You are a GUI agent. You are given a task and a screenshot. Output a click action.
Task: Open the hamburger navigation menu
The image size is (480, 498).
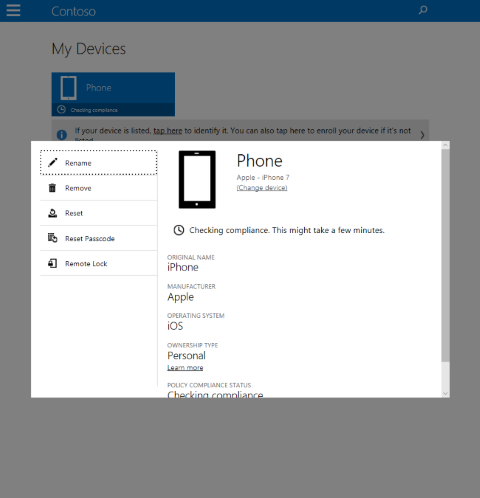point(13,10)
